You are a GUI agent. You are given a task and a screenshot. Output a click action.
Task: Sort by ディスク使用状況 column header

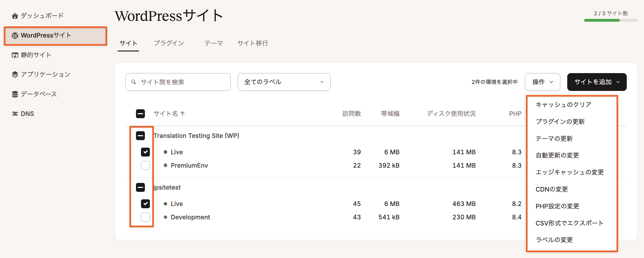point(451,113)
